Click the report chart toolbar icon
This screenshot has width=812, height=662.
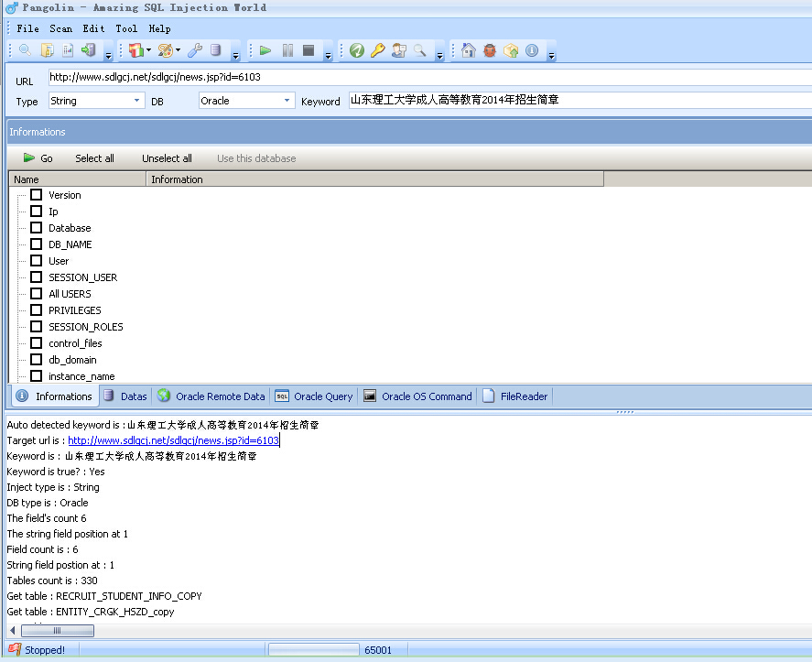tap(68, 50)
